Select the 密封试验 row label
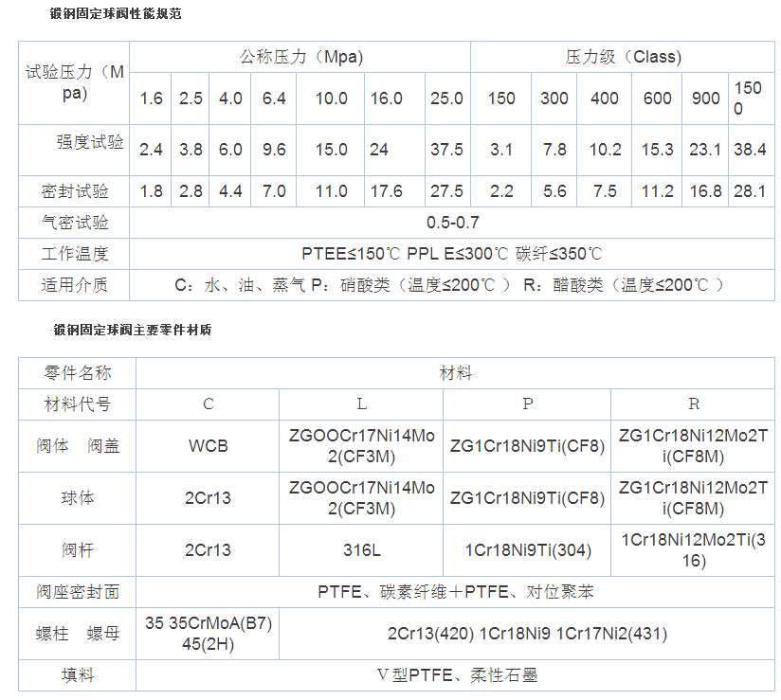 pyautogui.click(x=75, y=191)
